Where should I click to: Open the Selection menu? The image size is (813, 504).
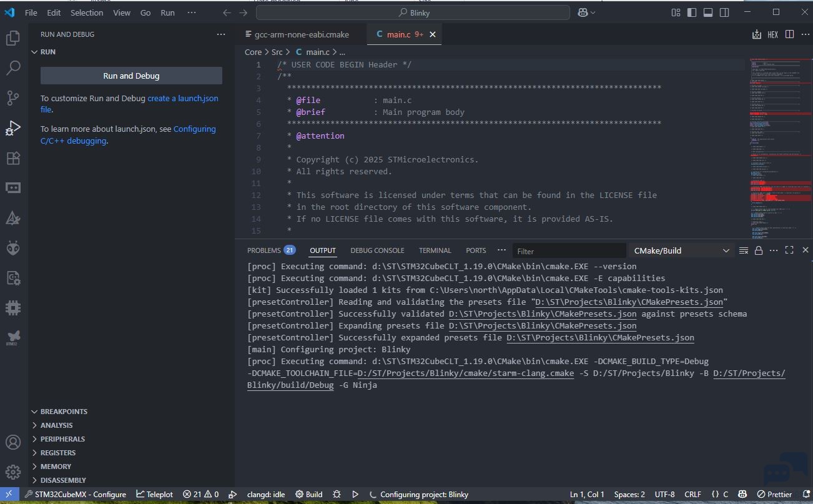point(87,12)
